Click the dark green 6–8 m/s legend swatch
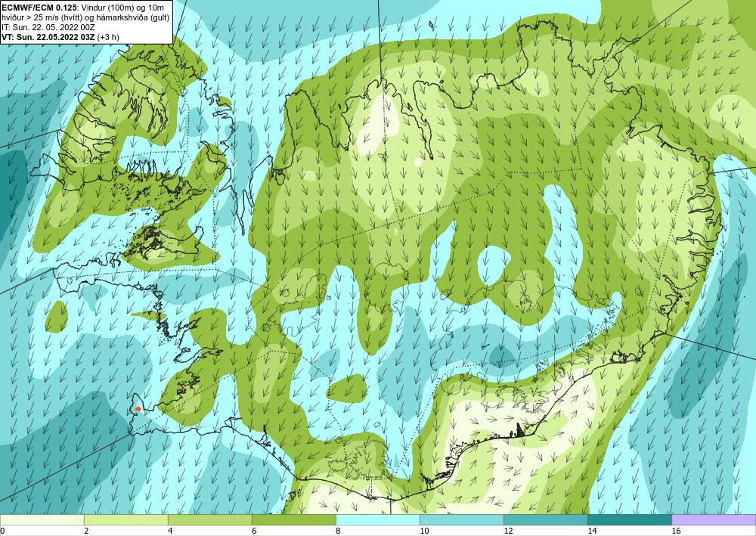The image size is (756, 536). click(x=293, y=519)
